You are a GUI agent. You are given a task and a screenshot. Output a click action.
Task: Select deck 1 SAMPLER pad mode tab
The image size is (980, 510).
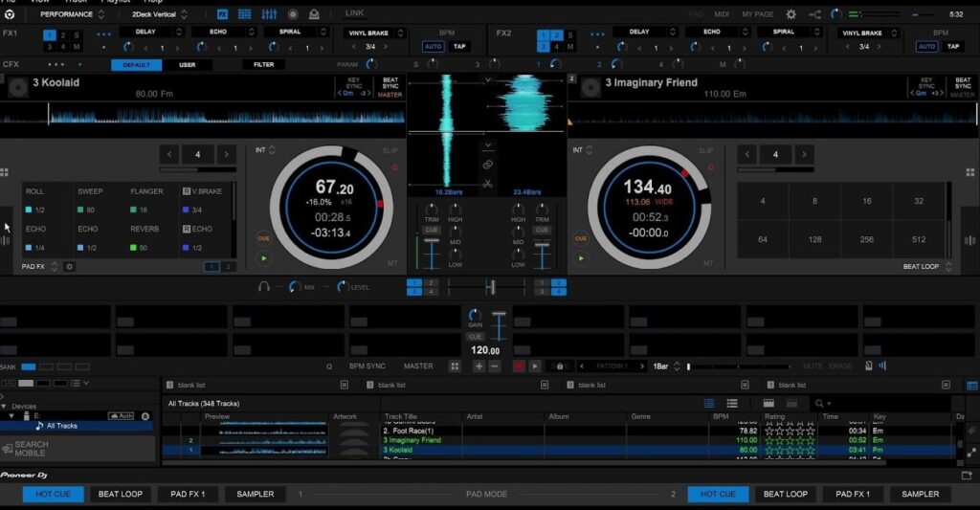(x=255, y=494)
